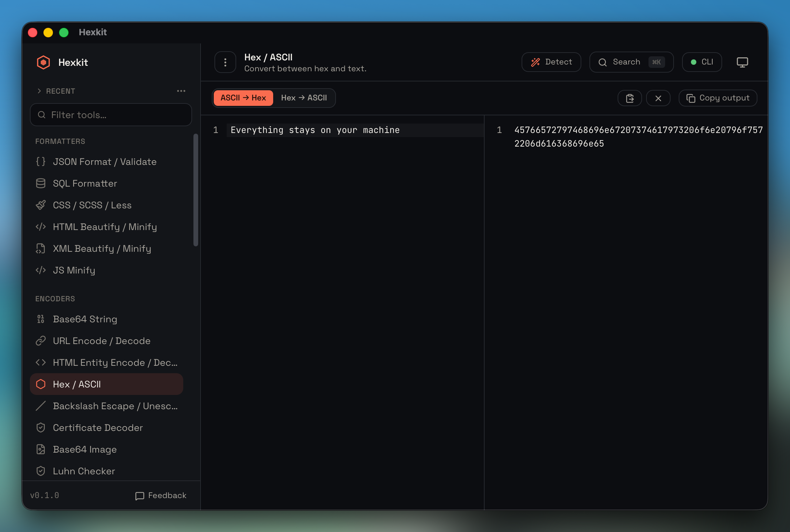This screenshot has width=790, height=532.
Task: Focus the Filter tools search field
Action: 111,115
